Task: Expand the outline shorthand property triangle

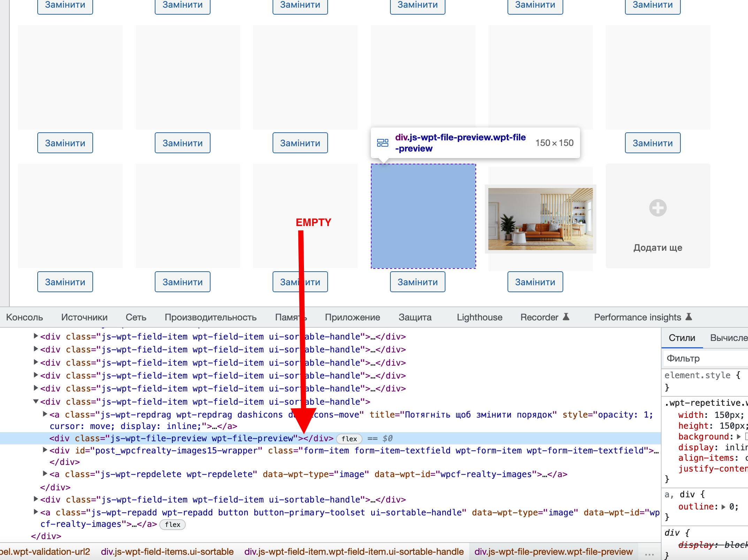Action: point(724,507)
